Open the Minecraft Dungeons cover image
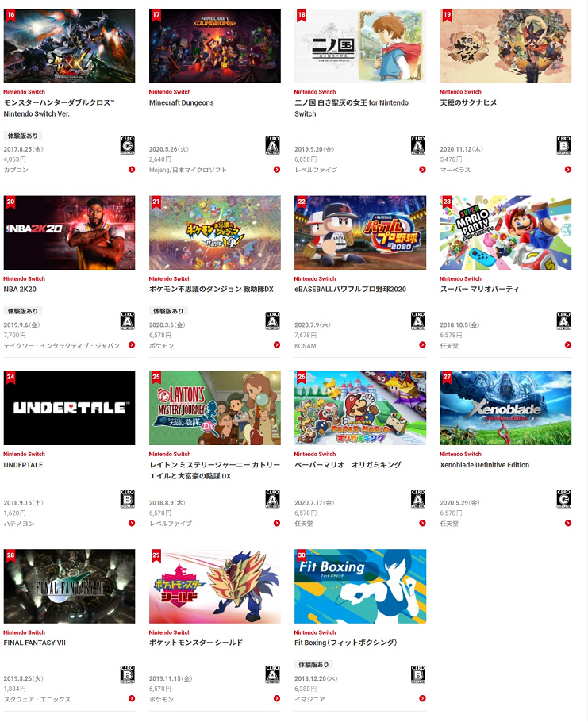This screenshot has width=588, height=722. 214,45
